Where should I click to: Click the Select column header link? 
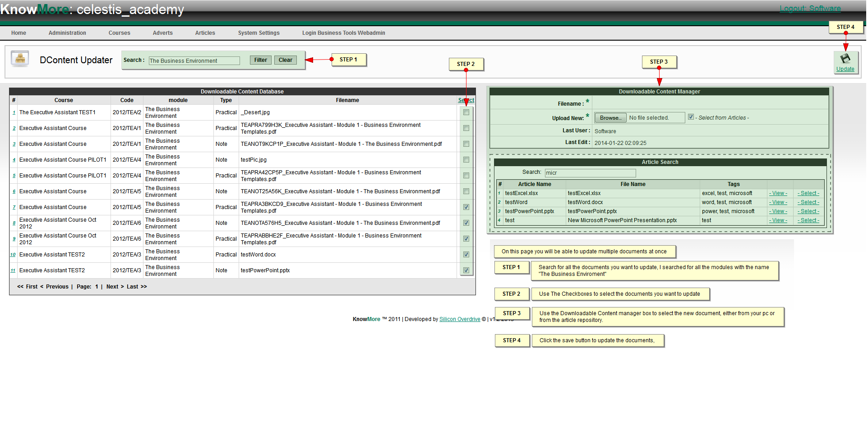click(466, 100)
